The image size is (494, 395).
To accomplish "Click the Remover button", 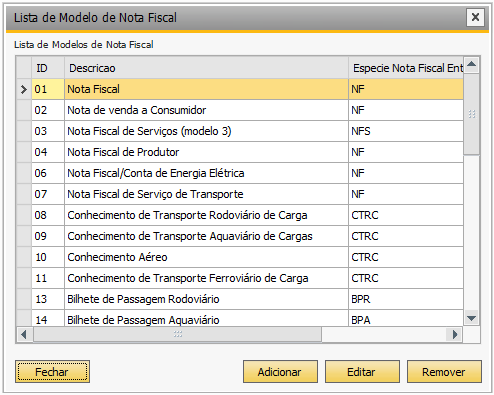I will 444,372.
